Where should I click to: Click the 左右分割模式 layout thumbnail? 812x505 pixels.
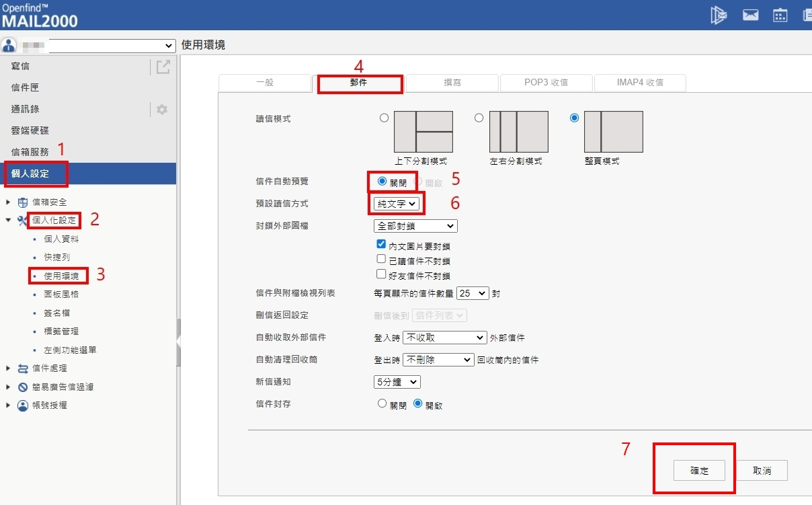coord(519,132)
